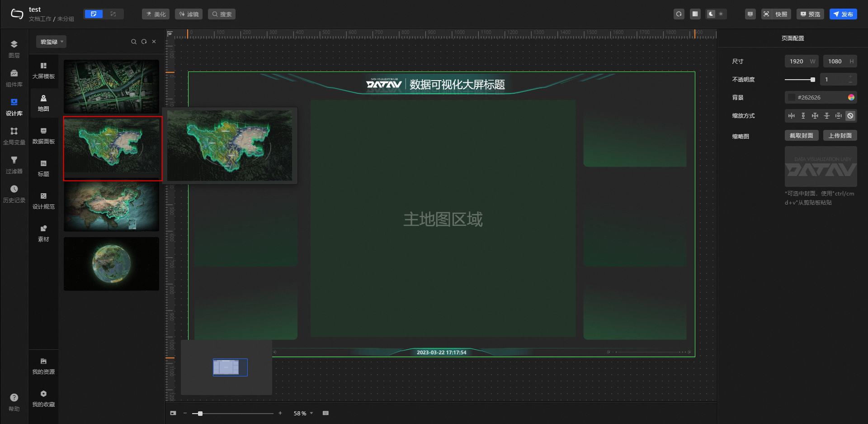Select the China terrain map thumbnail

111,207
